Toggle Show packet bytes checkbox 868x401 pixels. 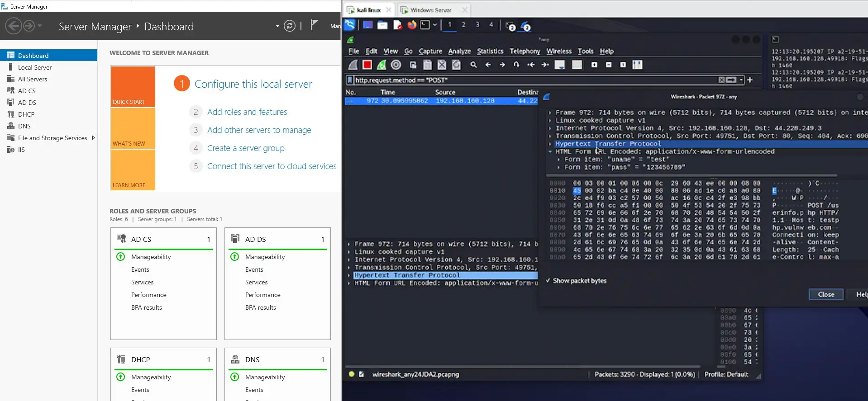[548, 281]
